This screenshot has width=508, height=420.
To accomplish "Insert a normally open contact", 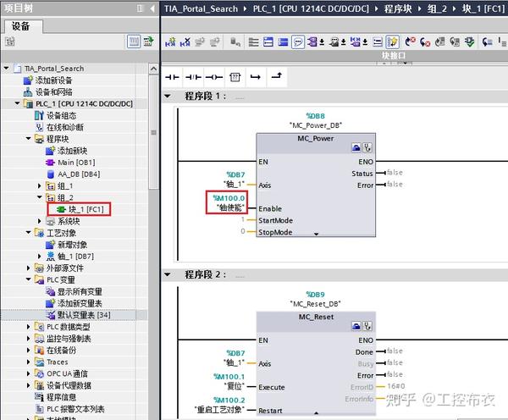I will [x=172, y=77].
